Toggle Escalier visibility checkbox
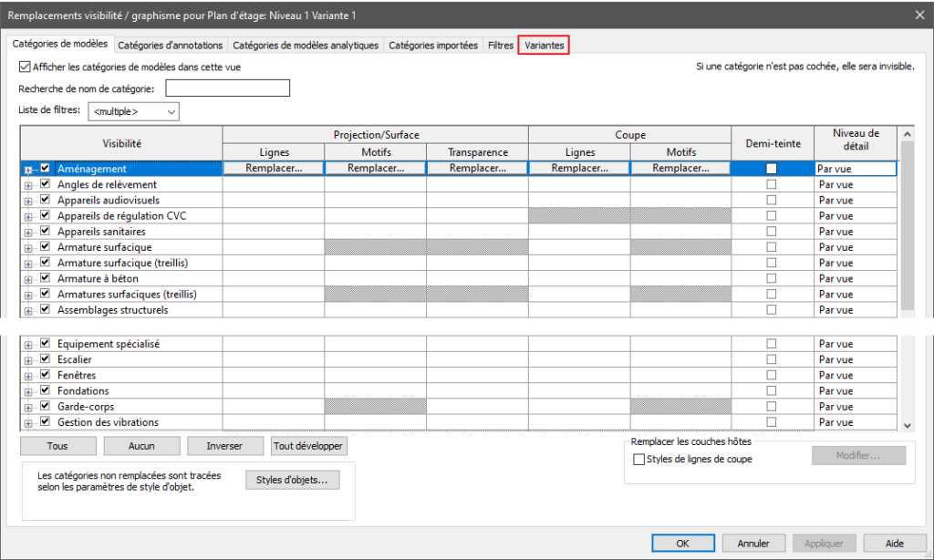Viewport: 934px width, 560px height. pyautogui.click(x=45, y=359)
